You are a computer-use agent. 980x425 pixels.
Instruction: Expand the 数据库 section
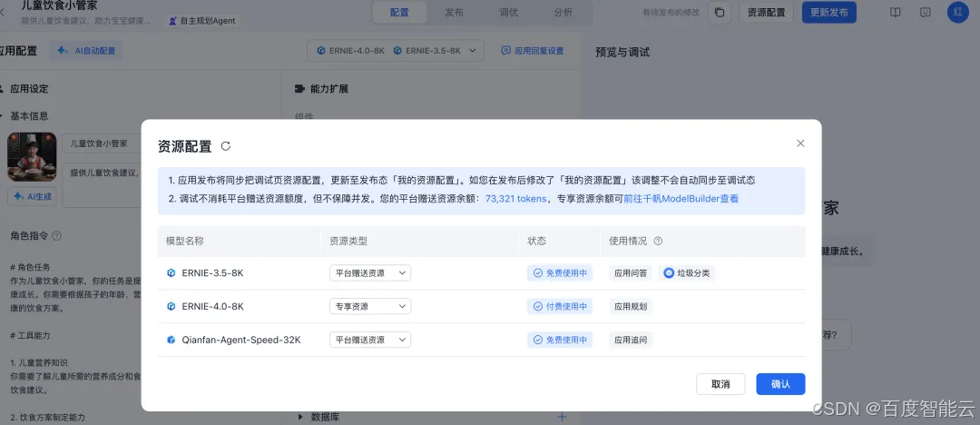pyautogui.click(x=300, y=417)
